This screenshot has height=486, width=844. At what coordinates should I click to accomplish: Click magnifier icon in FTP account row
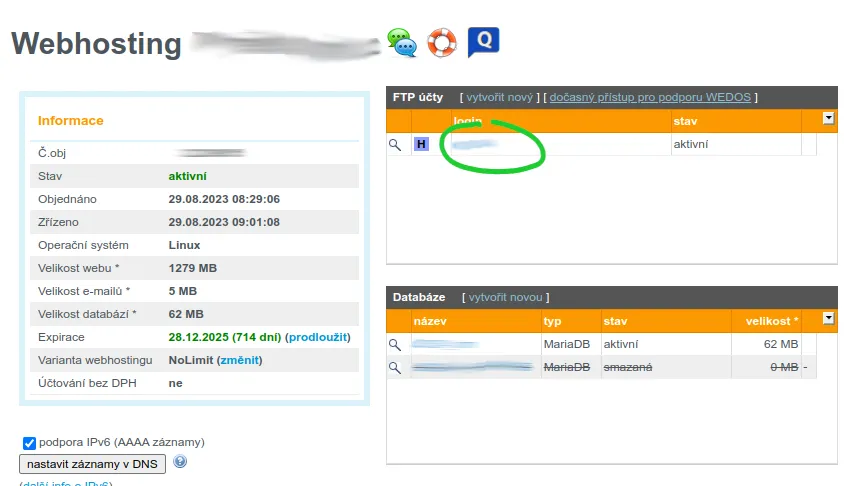point(395,145)
